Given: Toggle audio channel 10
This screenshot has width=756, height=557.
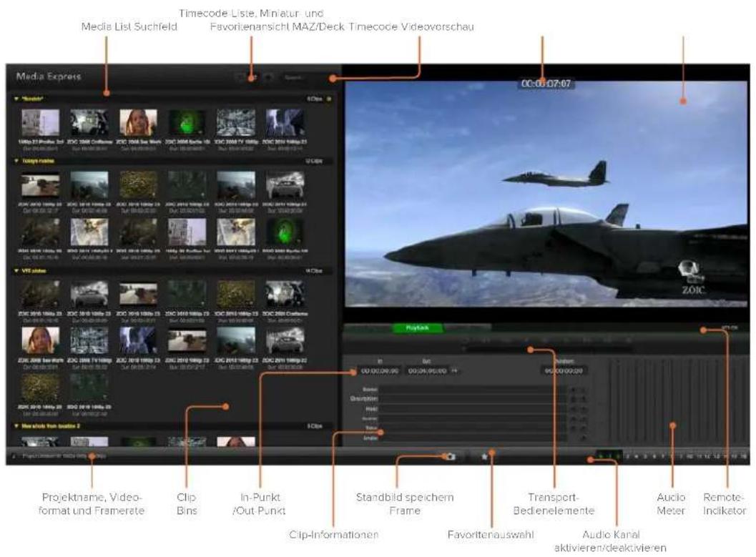Looking at the screenshot, I should pyautogui.click(x=690, y=455).
